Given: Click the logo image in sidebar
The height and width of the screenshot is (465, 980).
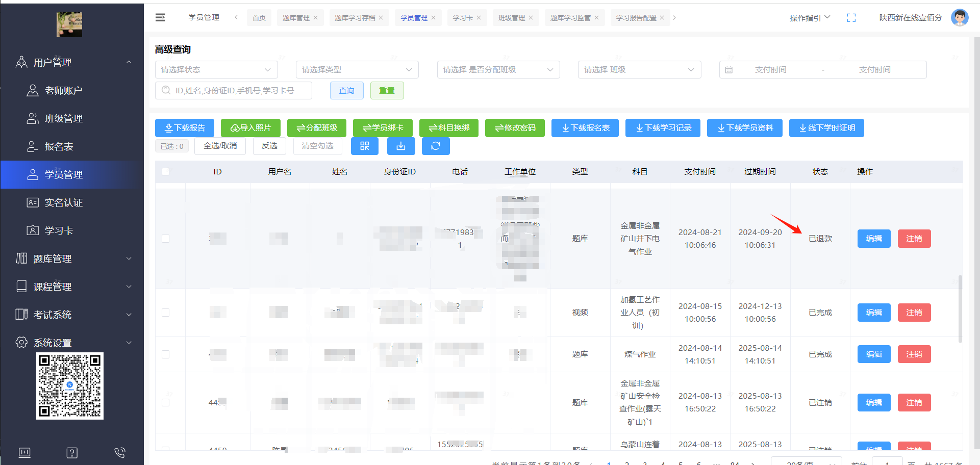Looking at the screenshot, I should [x=69, y=24].
